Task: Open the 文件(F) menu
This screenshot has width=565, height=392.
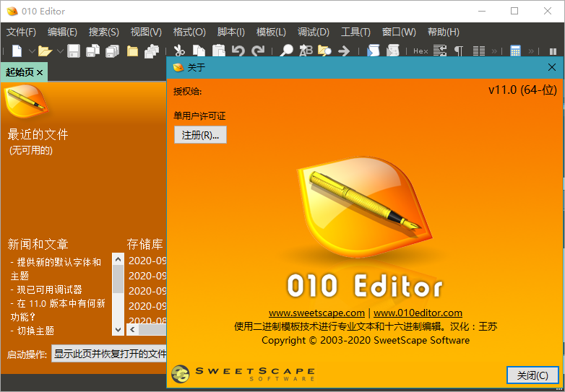Action: coord(21,32)
